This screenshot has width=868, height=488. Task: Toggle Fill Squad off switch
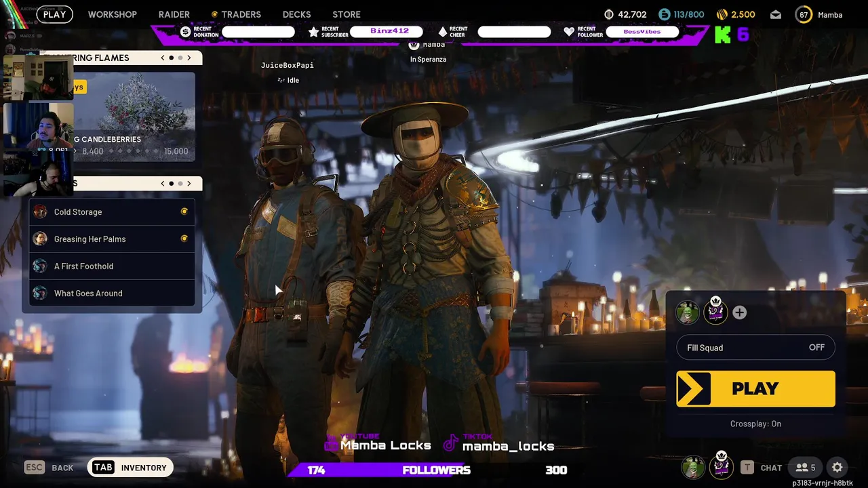point(755,348)
